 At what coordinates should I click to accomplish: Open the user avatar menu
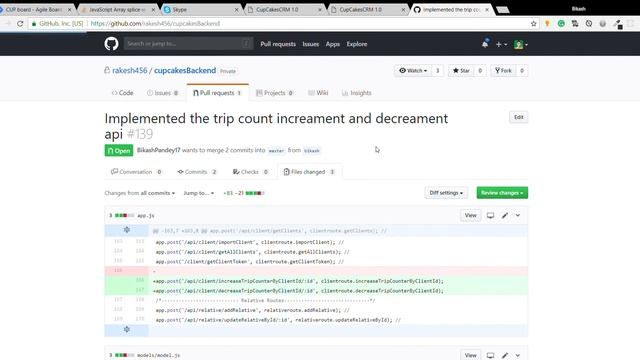pos(520,44)
